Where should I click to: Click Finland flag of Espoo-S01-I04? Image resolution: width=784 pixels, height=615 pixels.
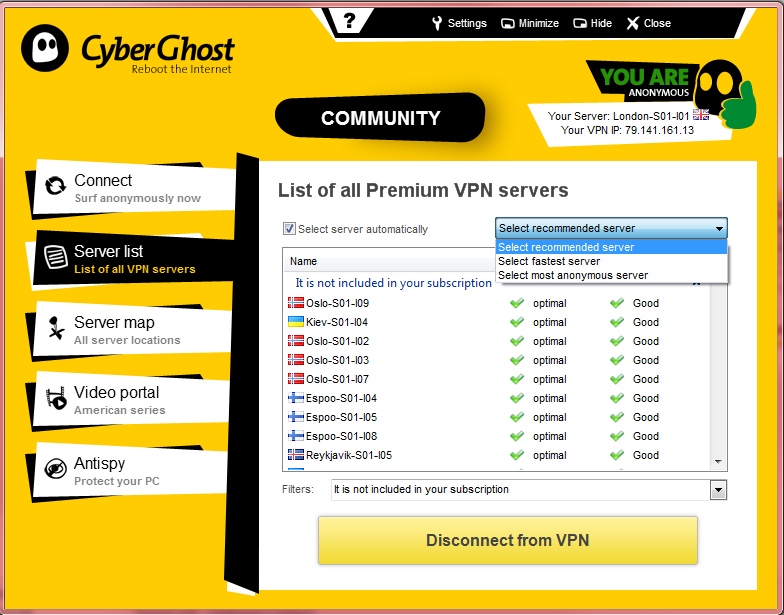click(x=296, y=398)
